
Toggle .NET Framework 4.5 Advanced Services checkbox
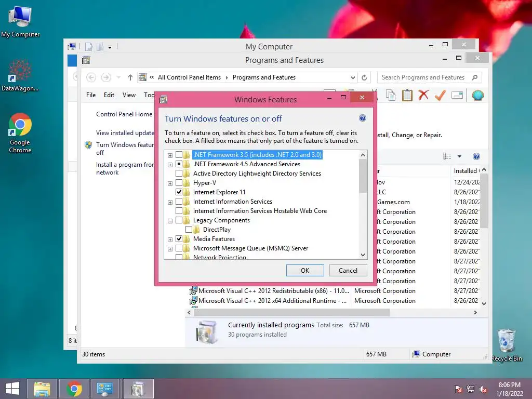coord(179,164)
